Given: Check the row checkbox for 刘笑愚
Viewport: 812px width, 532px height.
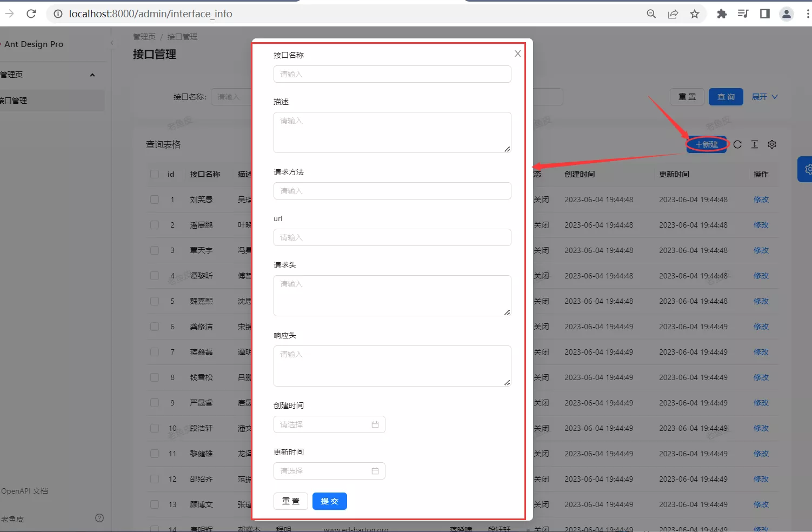Looking at the screenshot, I should 155,199.
